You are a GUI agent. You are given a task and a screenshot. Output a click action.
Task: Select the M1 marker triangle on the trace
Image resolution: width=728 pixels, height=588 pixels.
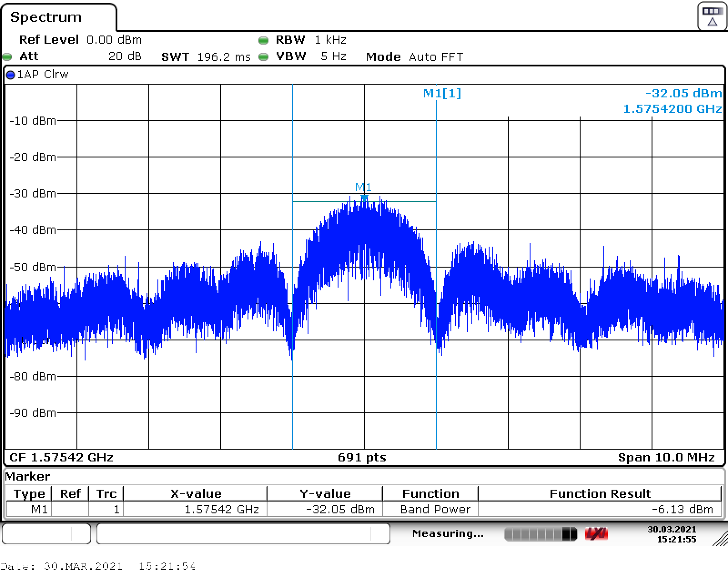click(364, 198)
